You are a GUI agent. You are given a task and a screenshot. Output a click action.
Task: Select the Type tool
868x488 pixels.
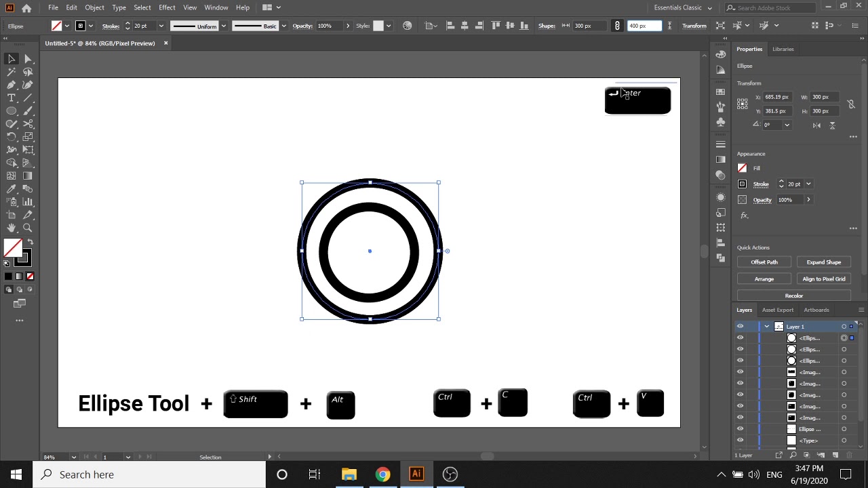coord(12,98)
